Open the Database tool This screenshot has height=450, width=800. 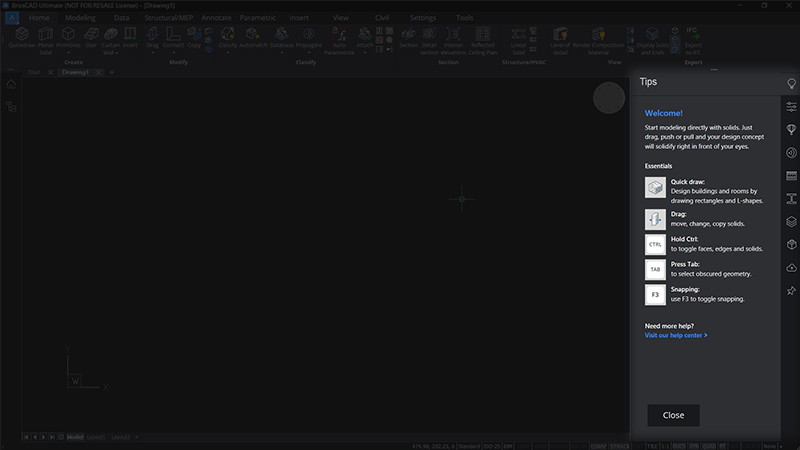coord(281,38)
